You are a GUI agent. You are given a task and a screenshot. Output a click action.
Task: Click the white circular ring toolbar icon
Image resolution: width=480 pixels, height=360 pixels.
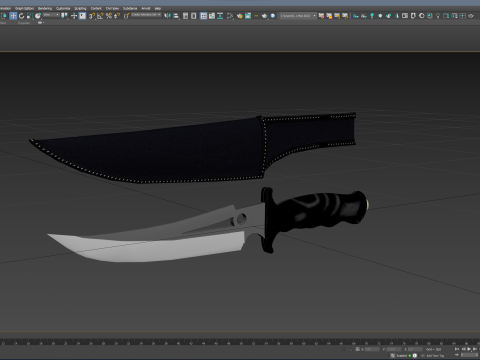click(422, 16)
